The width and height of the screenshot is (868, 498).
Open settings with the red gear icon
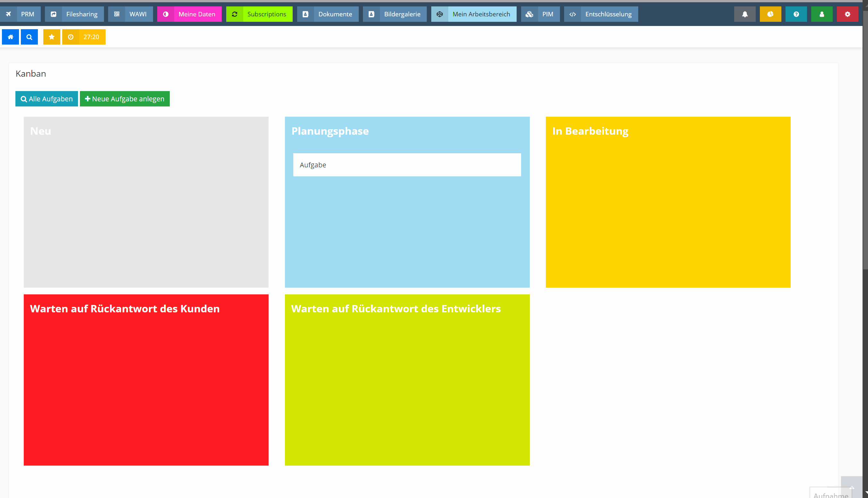click(x=847, y=14)
